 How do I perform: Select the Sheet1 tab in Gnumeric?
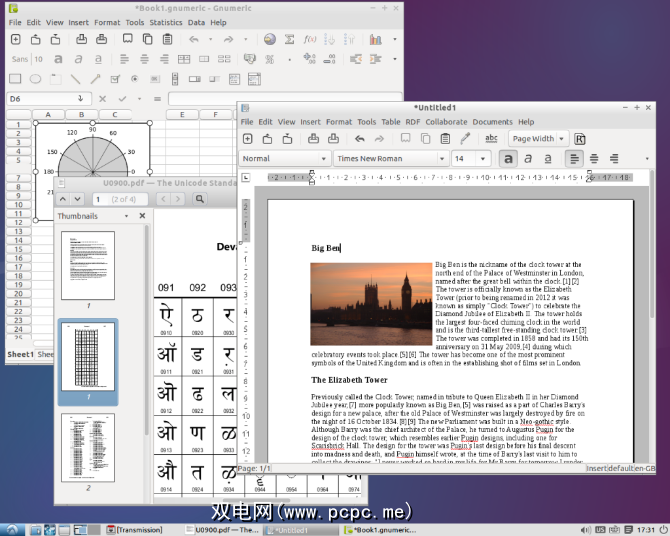[x=20, y=355]
